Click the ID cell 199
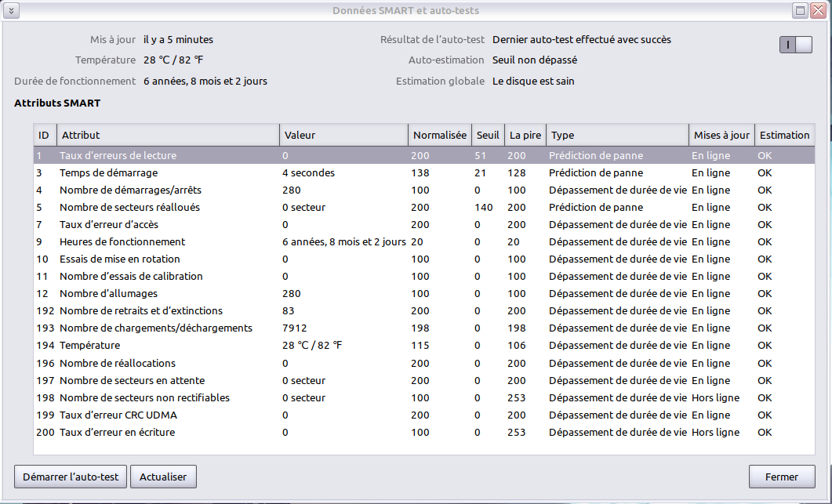This screenshot has width=832, height=504. (45, 415)
